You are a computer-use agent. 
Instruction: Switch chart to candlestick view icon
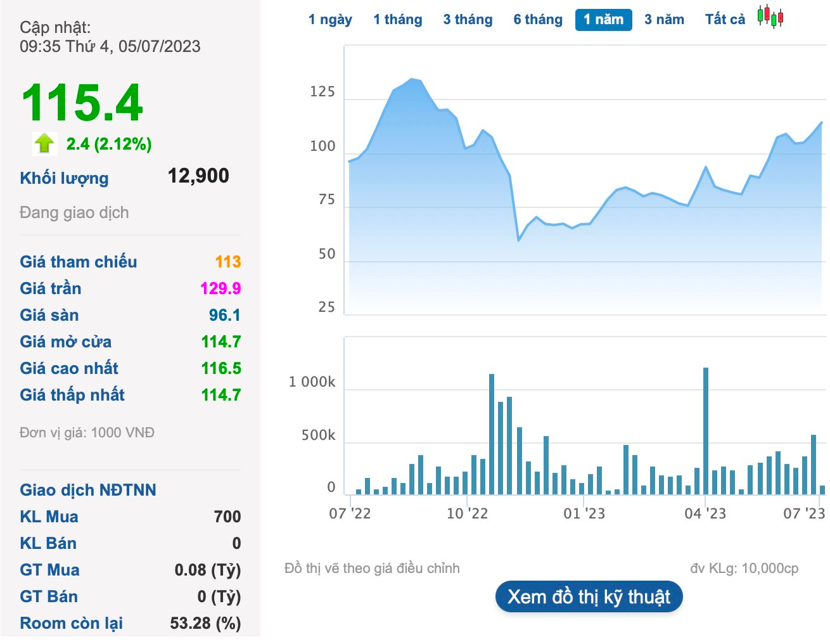pos(770,17)
